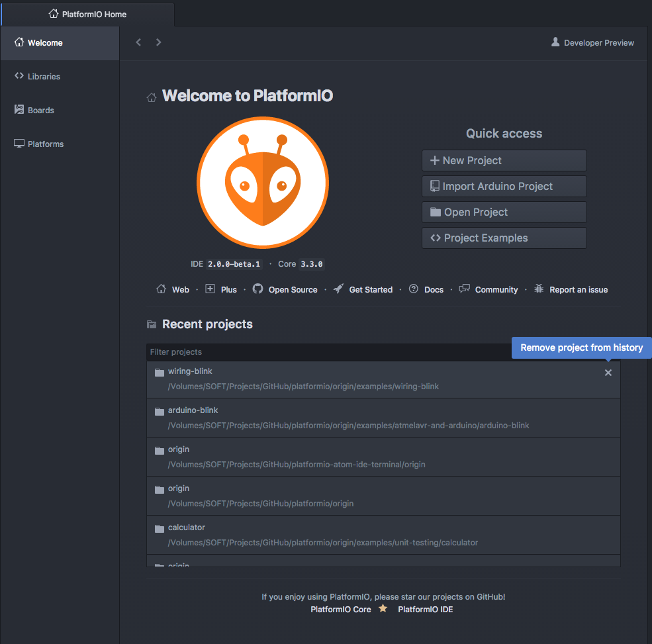Click the Docs question mark icon
This screenshot has height=644, width=652.
pos(413,289)
